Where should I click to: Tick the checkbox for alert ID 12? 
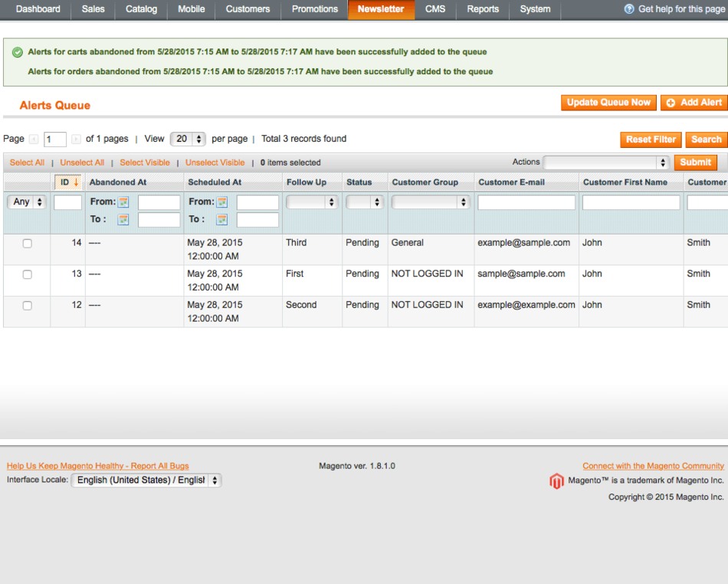click(27, 305)
